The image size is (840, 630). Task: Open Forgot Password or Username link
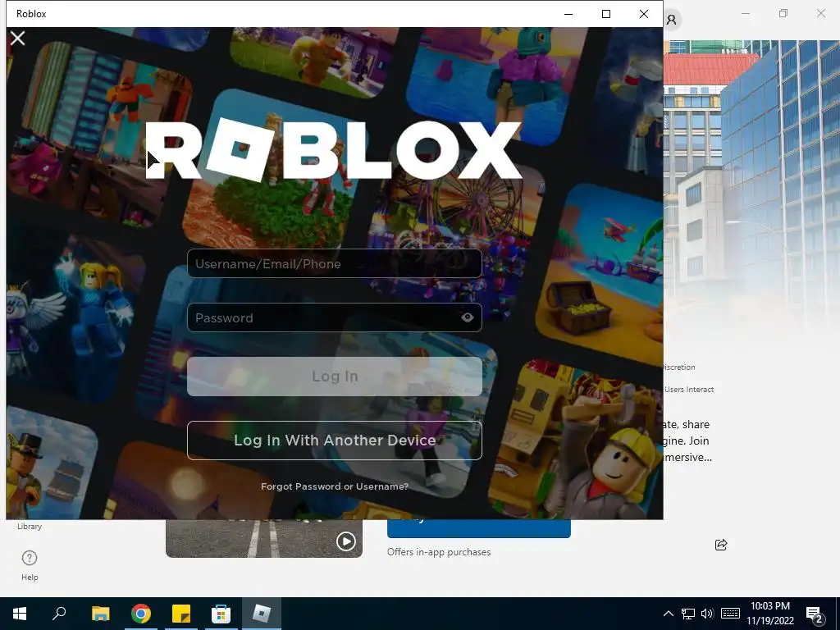click(x=335, y=486)
